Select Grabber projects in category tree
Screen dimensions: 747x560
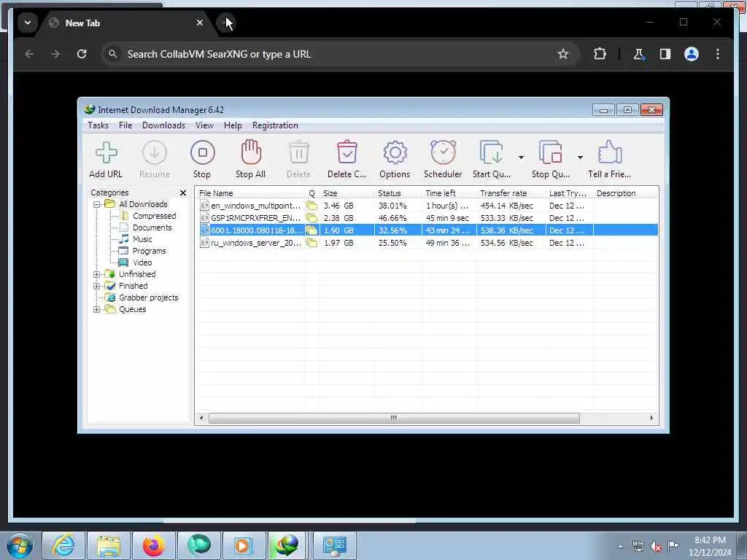tap(148, 297)
